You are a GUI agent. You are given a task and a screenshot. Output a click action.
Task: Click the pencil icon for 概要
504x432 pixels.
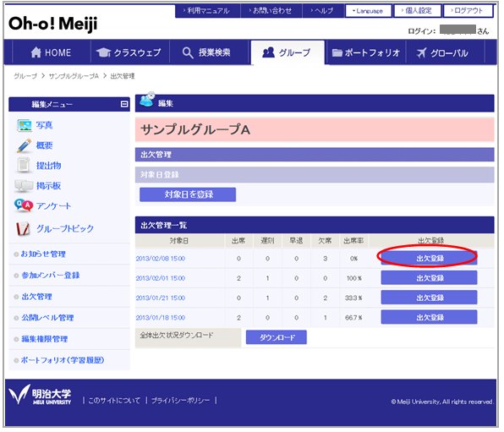point(25,145)
